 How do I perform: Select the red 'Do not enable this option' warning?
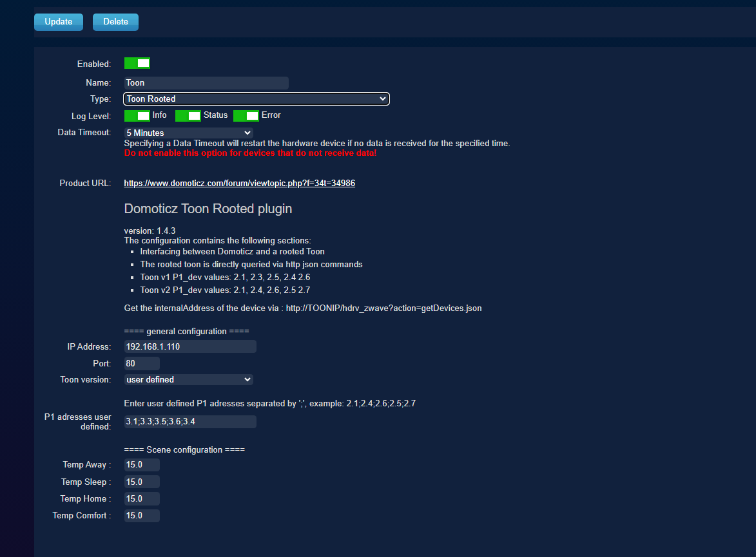pos(250,153)
